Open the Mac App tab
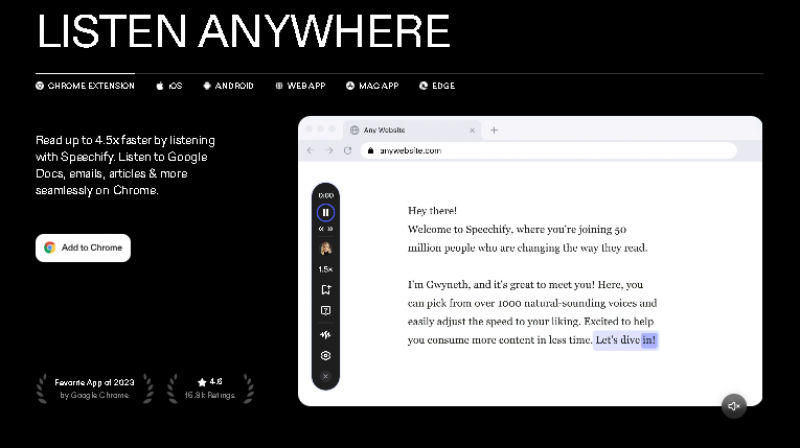This screenshot has width=800, height=448. [x=372, y=86]
